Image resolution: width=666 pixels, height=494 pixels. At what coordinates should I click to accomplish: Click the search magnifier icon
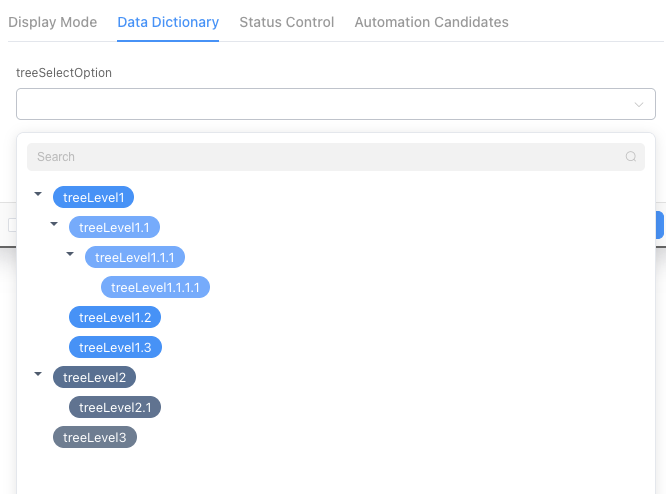click(630, 157)
